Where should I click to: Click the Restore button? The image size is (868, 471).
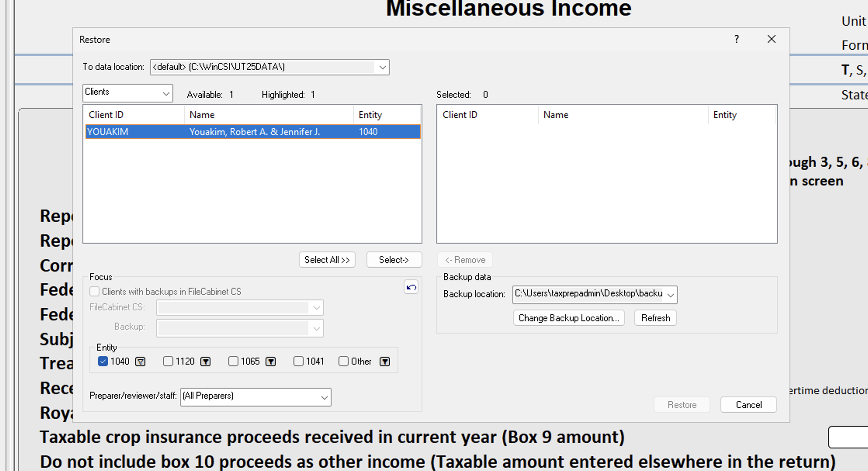tap(682, 405)
